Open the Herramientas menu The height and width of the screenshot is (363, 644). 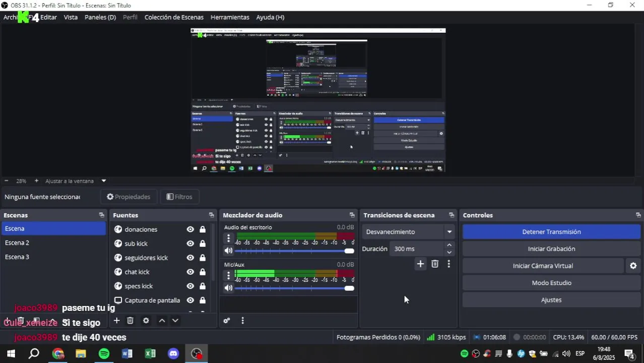[230, 17]
